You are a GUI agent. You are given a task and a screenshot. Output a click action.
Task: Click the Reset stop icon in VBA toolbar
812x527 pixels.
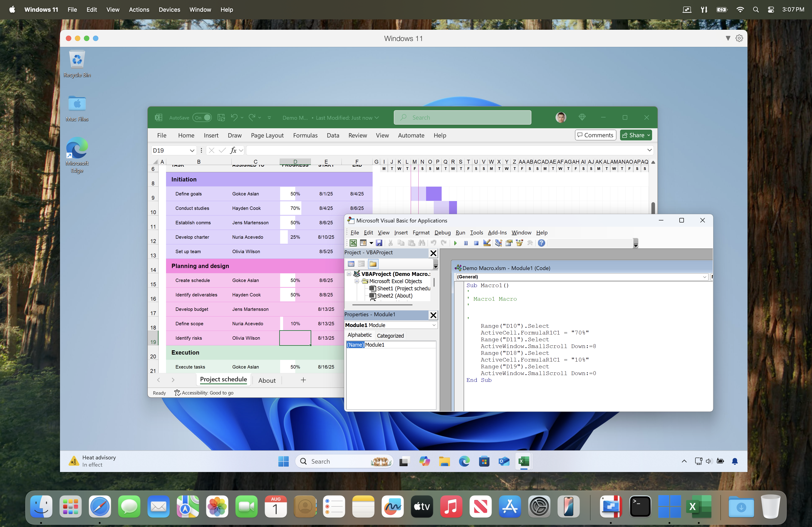coord(476,243)
